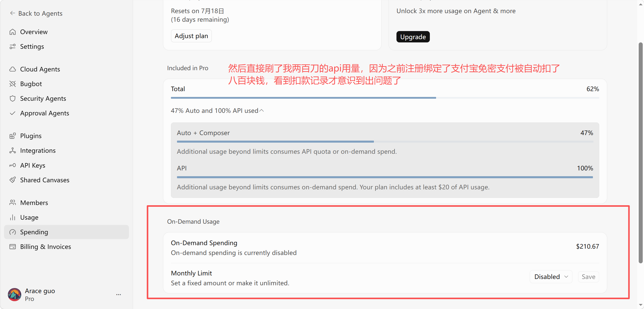Click the Usage bar chart icon

pyautogui.click(x=13, y=217)
